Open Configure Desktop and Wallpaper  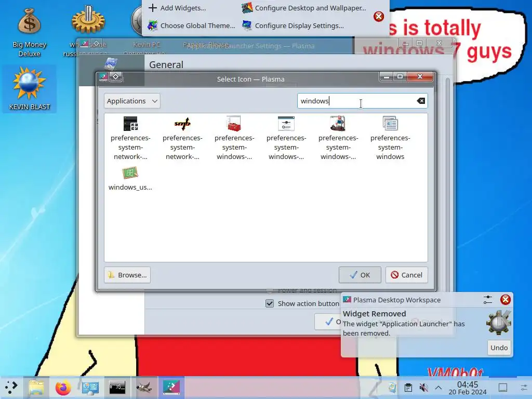304,8
